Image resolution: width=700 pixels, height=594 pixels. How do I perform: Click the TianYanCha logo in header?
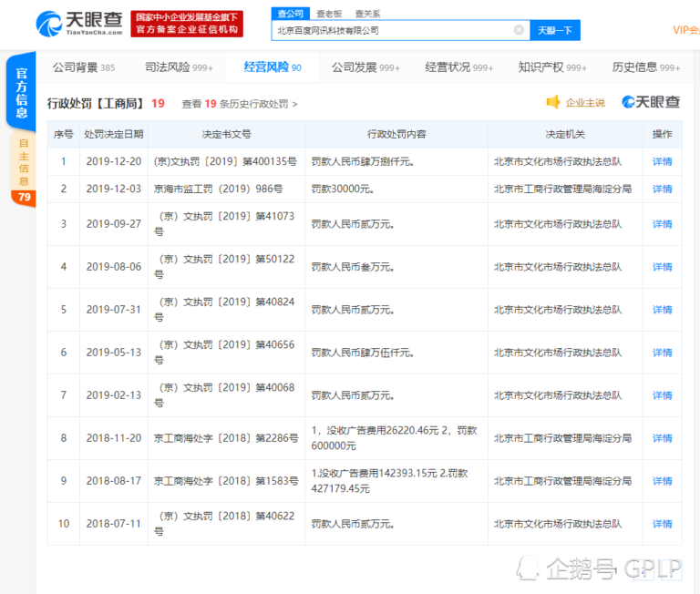79,24
